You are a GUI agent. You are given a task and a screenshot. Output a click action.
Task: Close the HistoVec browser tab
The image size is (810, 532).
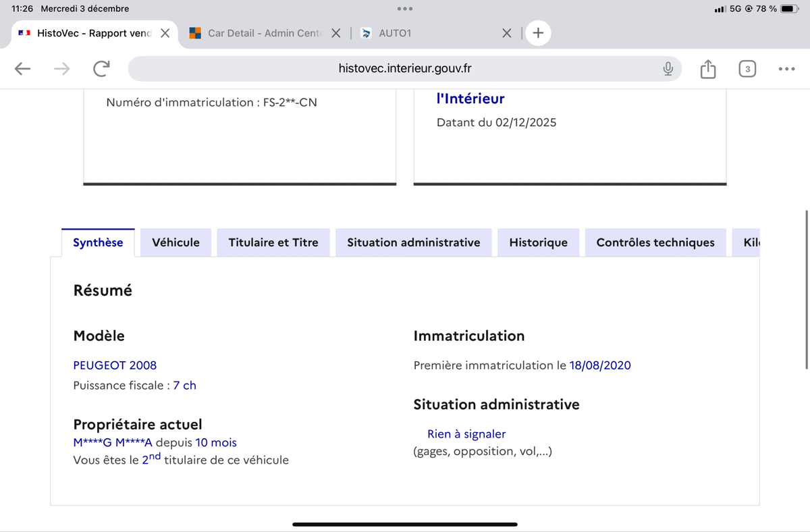165,33
